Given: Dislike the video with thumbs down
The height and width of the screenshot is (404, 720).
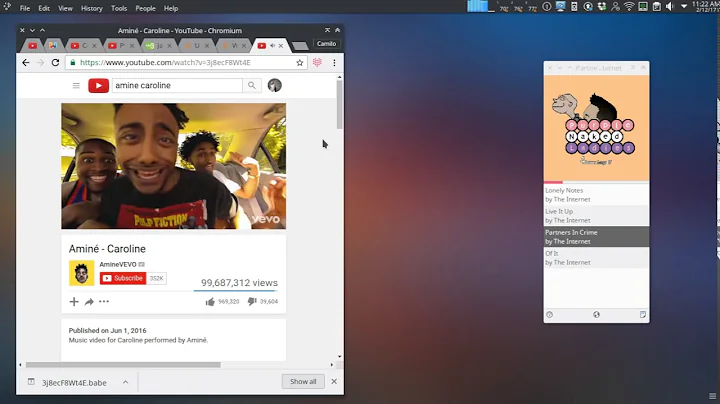Looking at the screenshot, I should (252, 301).
